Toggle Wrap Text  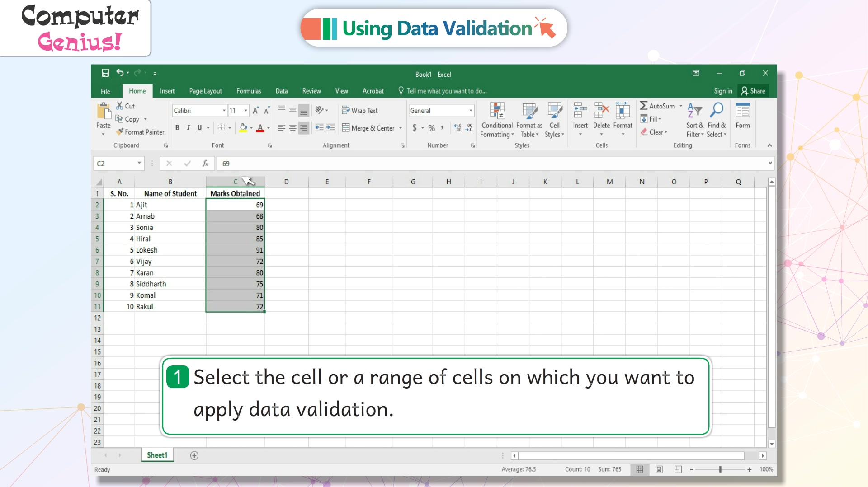360,110
